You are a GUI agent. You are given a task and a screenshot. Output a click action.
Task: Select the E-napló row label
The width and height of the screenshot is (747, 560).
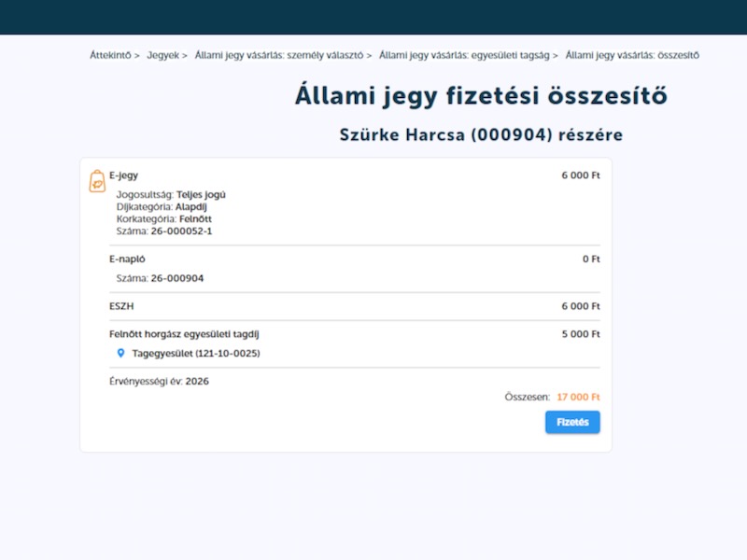[x=127, y=259]
